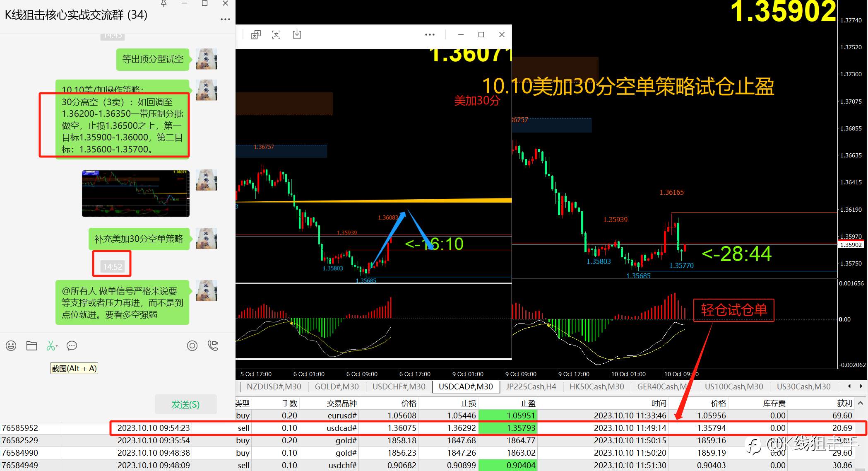Switch to the JP225Cash,H4 chart tab
The height and width of the screenshot is (471, 868).
click(531, 386)
